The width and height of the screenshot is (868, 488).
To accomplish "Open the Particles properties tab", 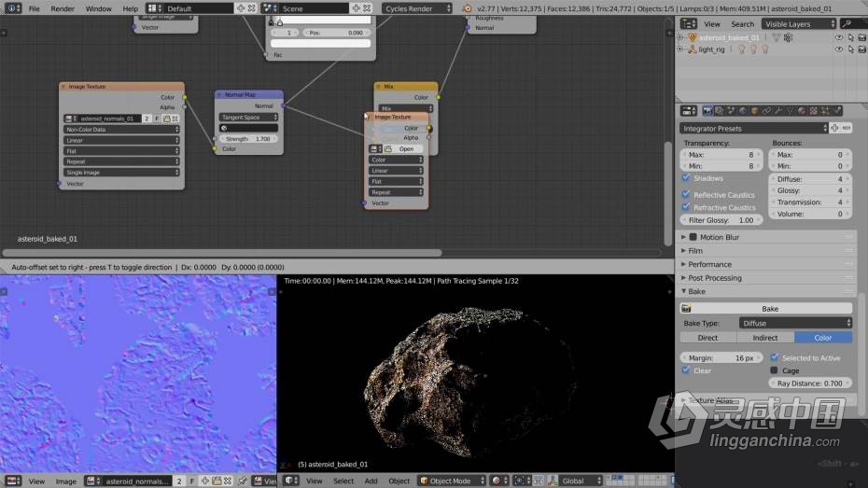I will tap(825, 111).
